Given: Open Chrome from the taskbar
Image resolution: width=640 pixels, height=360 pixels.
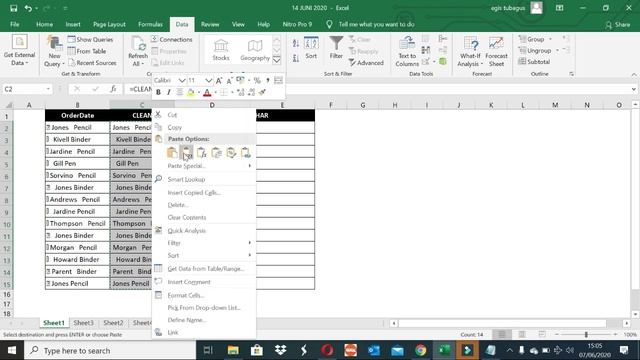Looking at the screenshot, I should tap(420, 350).
